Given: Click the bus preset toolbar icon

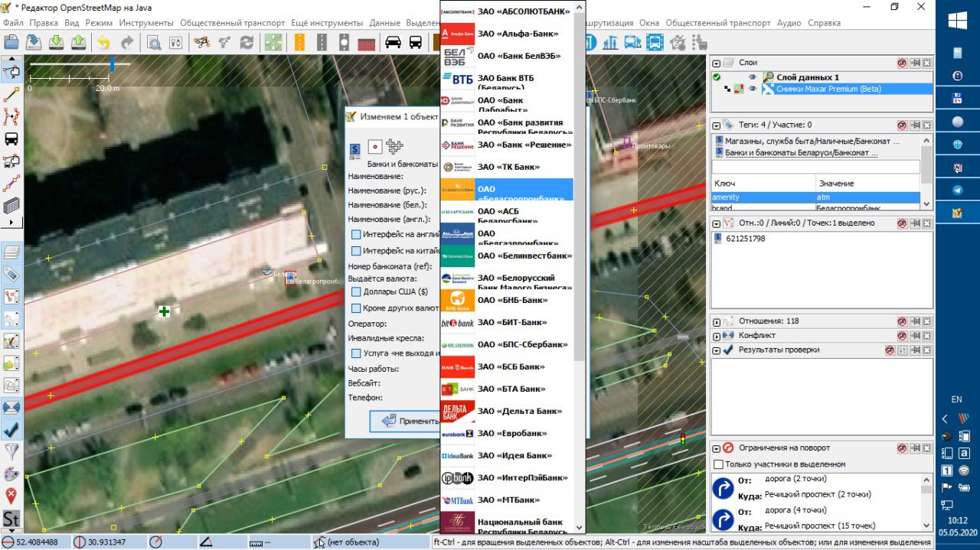Looking at the screenshot, I should click(x=415, y=42).
